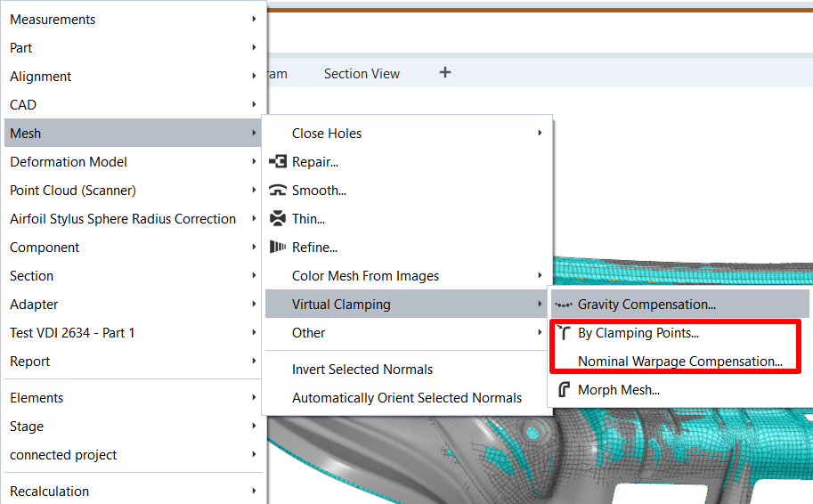This screenshot has width=813, height=504.
Task: Click the Morph Mesh icon
Action: [x=563, y=390]
